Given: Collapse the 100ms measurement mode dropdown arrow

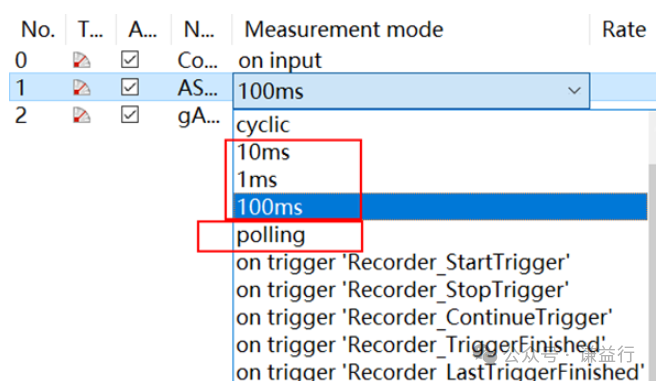Looking at the screenshot, I should point(574,90).
